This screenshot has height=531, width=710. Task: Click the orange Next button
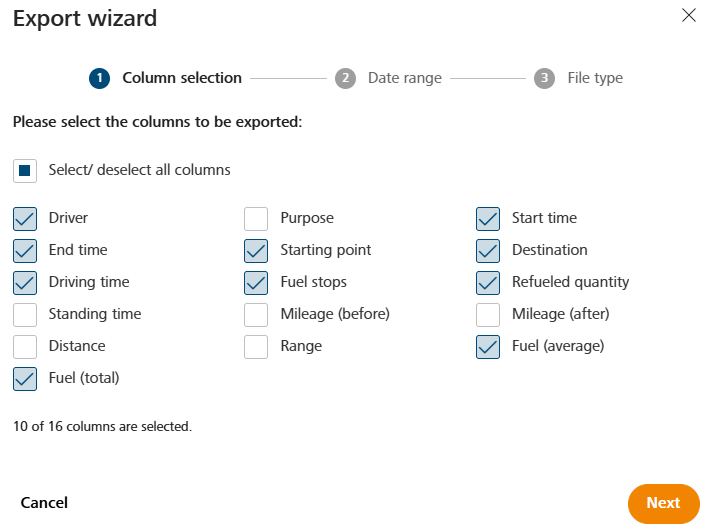coord(663,503)
